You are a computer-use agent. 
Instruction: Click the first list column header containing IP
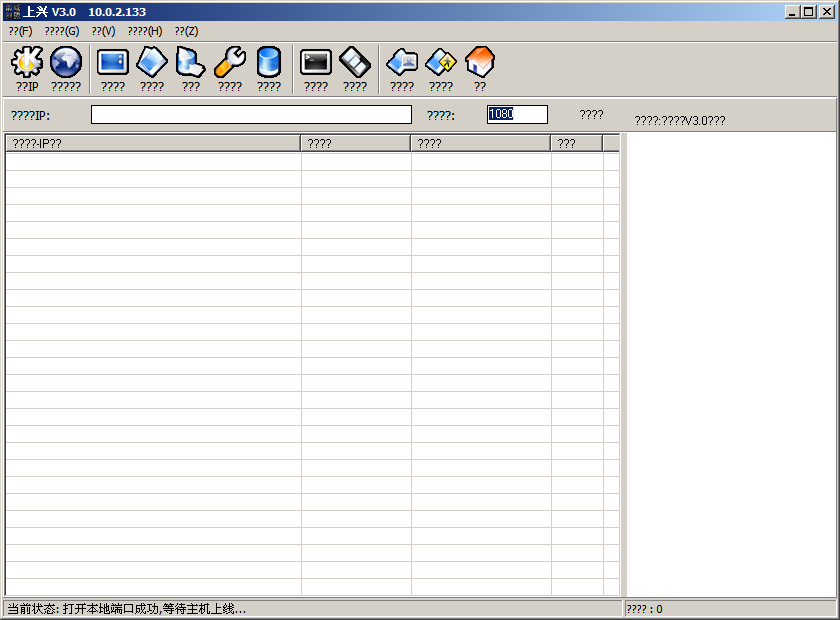tap(153, 144)
